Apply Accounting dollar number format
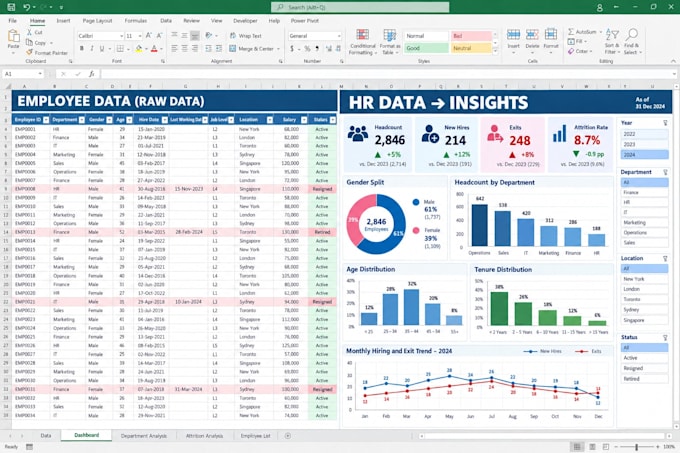680x453 pixels. tap(292, 49)
